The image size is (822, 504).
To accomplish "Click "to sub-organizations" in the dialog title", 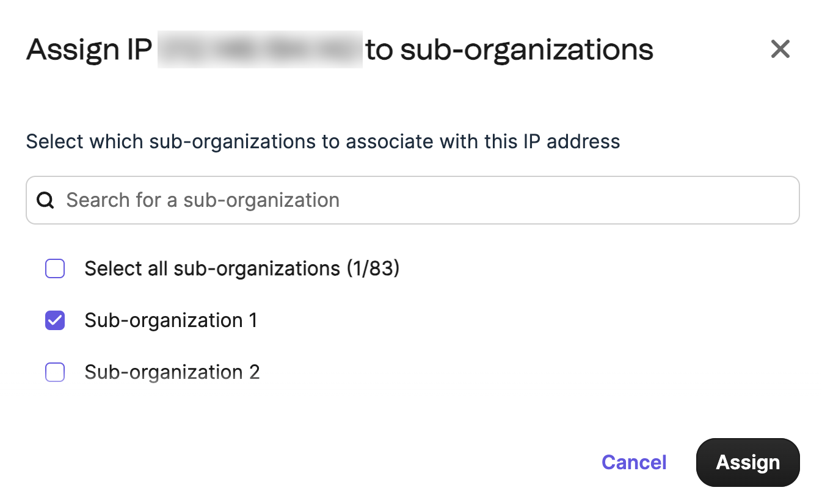I will 509,49.
